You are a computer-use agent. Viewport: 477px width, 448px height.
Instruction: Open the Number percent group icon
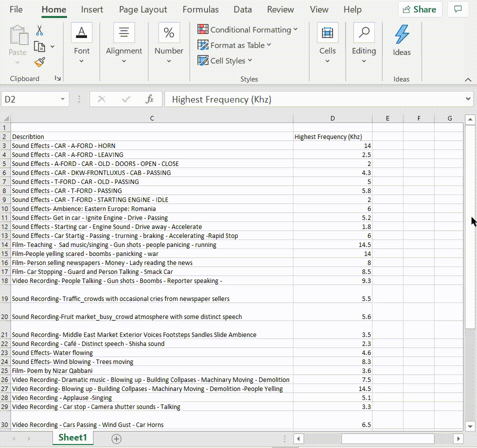pos(169,32)
